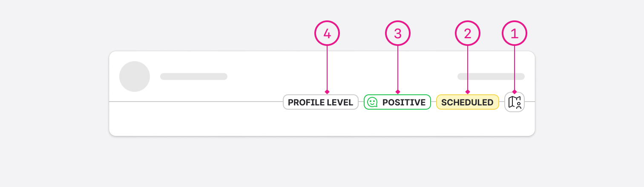Click the connector between POSITIVE and SCHEDULED
The image size is (644, 187).
click(434, 102)
